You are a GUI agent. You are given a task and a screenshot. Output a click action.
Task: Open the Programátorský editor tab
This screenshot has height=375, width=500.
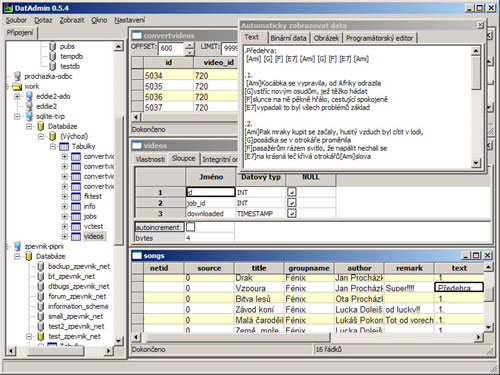(x=379, y=38)
